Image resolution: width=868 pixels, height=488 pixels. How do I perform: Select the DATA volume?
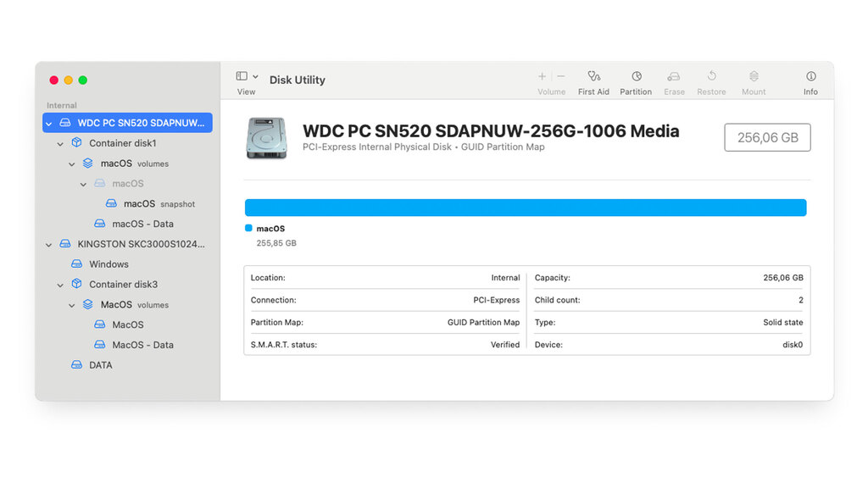pyautogui.click(x=127, y=365)
